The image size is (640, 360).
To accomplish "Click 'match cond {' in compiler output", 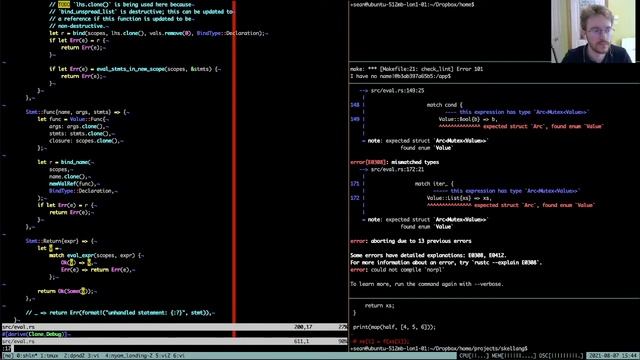I will (444, 105).
